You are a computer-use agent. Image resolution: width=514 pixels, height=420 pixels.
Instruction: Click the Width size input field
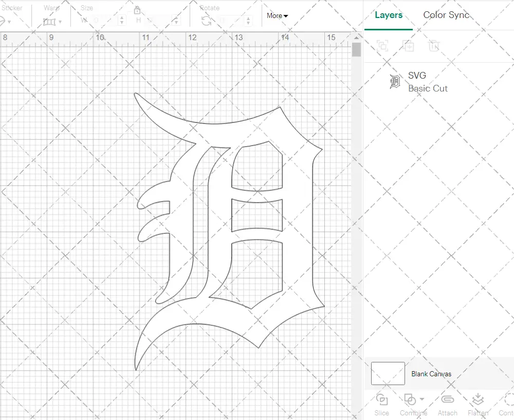pyautogui.click(x=104, y=21)
